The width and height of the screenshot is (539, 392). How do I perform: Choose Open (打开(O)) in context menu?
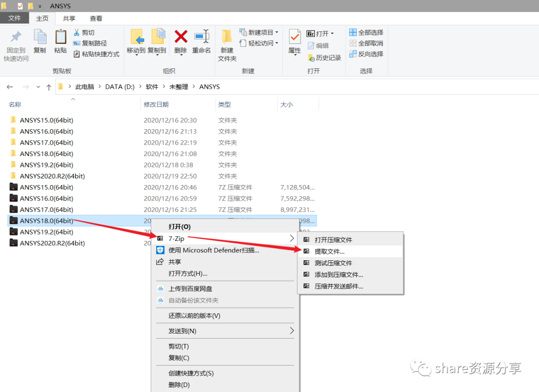coord(225,227)
